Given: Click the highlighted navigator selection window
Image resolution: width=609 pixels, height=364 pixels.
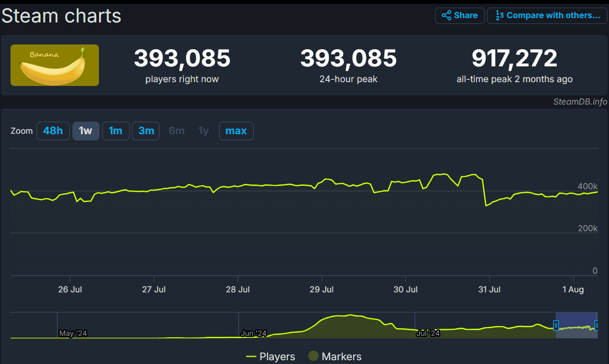Looking at the screenshot, I should point(576,325).
